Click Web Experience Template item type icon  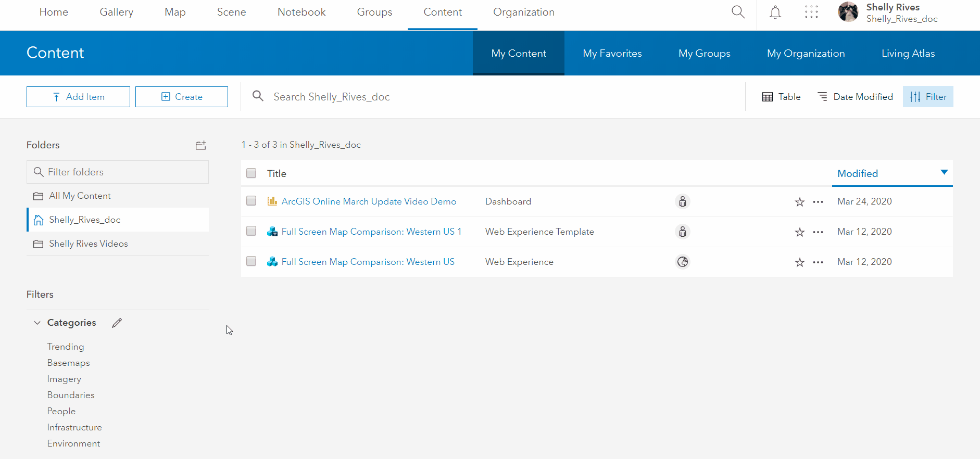tap(272, 232)
